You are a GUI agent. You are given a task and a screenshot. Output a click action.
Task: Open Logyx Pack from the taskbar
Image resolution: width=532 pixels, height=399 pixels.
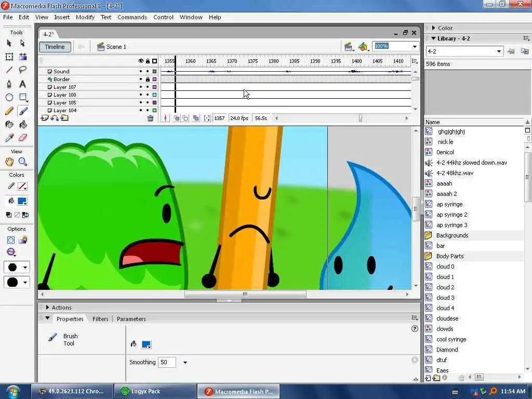(155, 391)
